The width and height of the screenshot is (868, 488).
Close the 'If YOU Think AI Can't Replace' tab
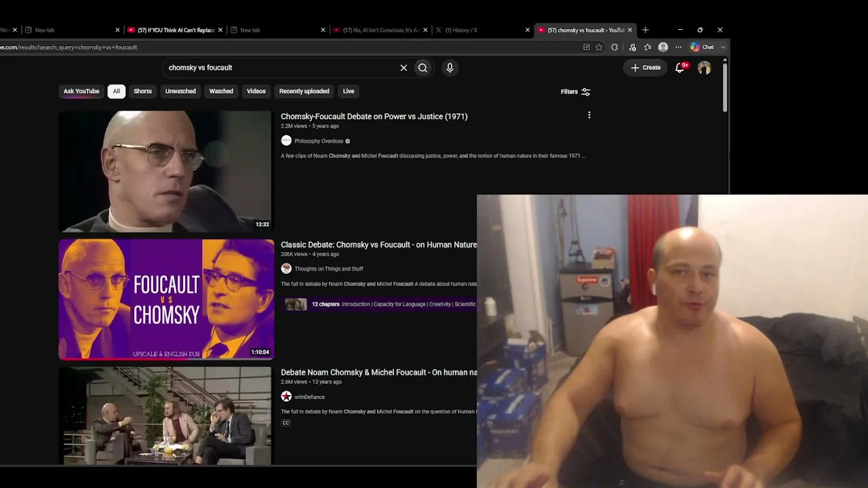[220, 30]
